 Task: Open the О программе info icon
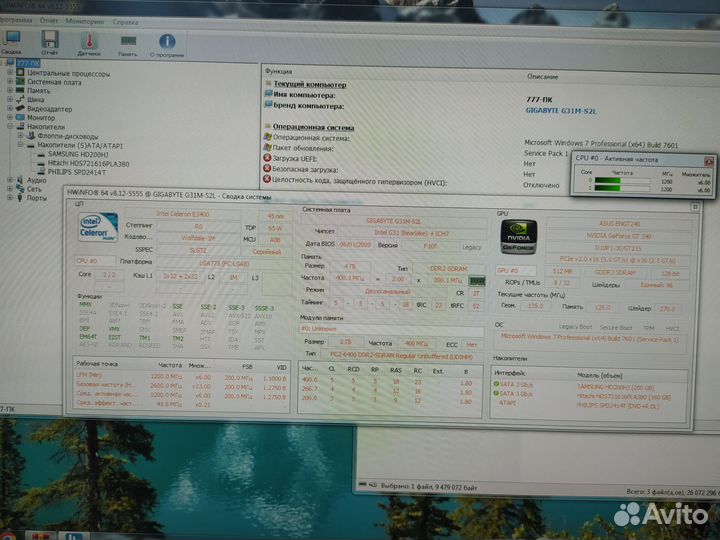click(x=167, y=41)
